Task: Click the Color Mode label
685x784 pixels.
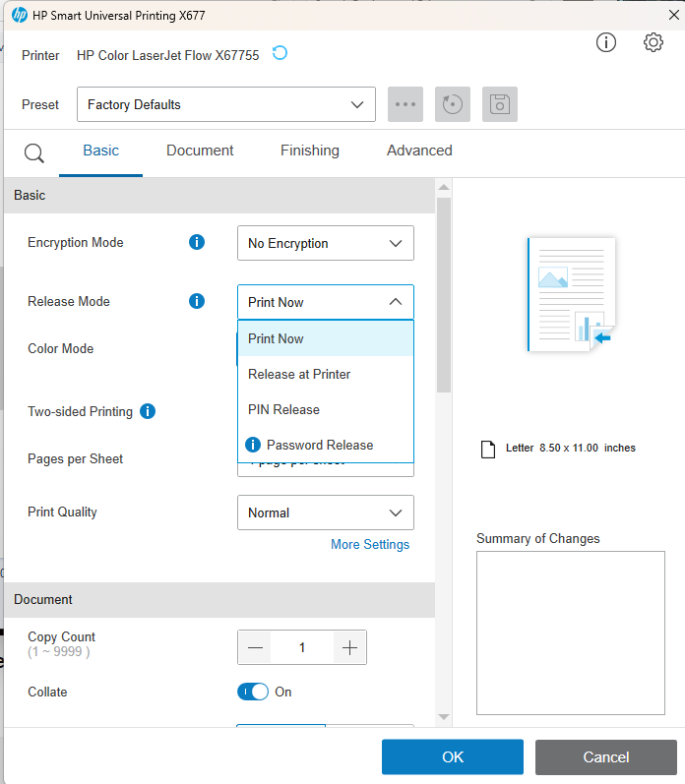Action: tap(61, 348)
